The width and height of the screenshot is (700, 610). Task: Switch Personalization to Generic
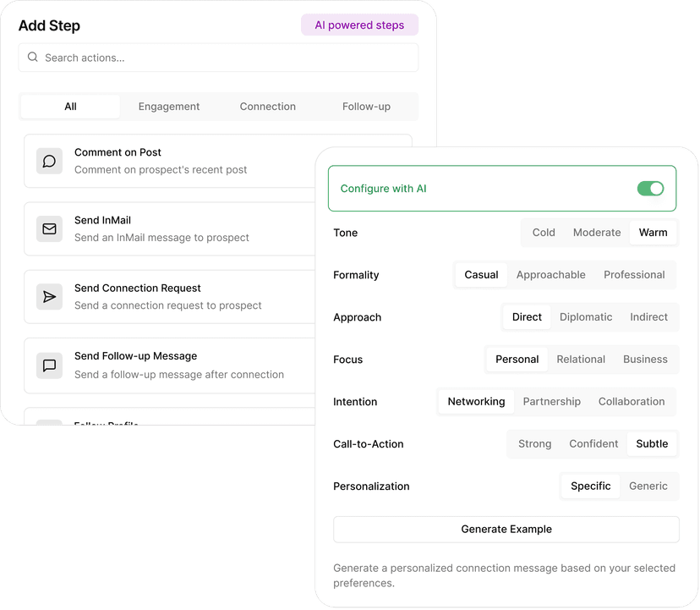click(x=648, y=486)
